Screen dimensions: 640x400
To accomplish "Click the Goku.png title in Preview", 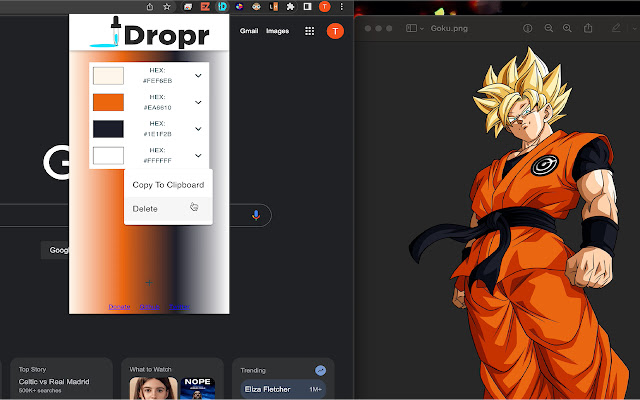I will point(449,29).
